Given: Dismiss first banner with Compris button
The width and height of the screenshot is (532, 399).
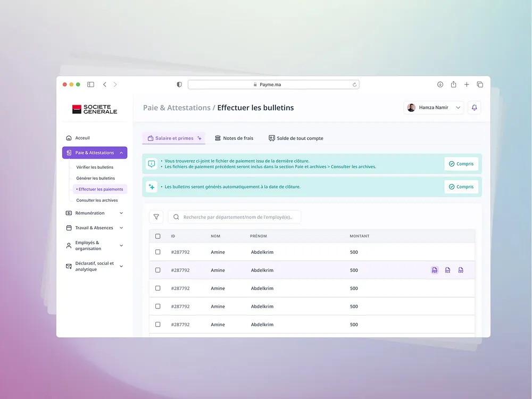Looking at the screenshot, I should [461, 164].
